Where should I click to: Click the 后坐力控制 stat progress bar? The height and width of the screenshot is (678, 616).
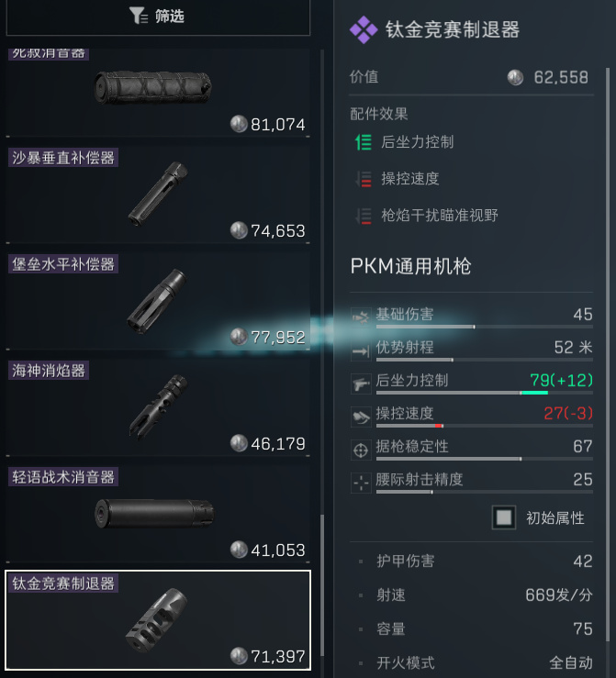[x=484, y=393]
